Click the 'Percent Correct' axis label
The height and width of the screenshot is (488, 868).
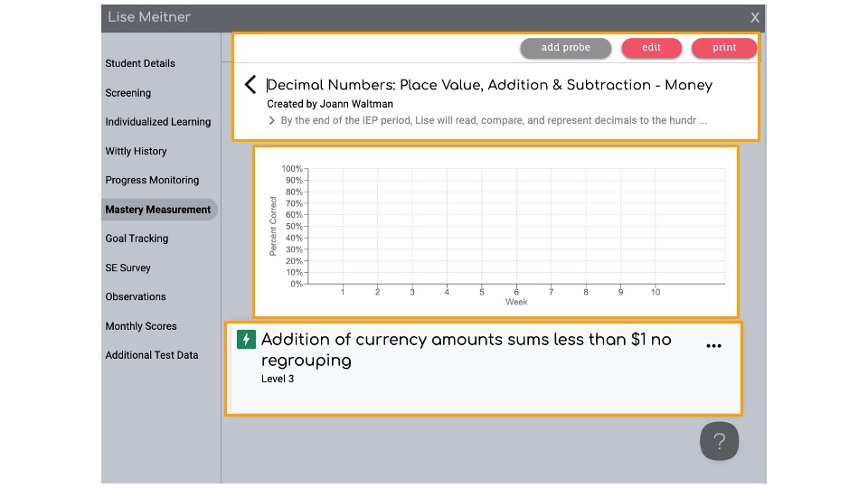click(x=273, y=226)
